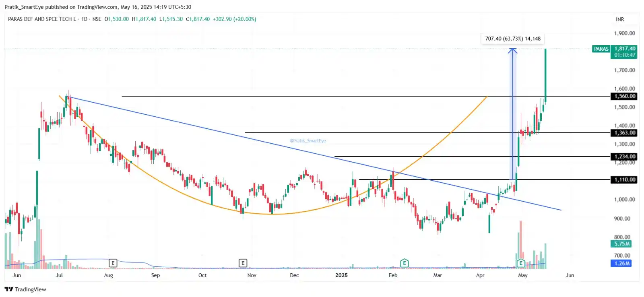Click the Mar label on time axis
644x297 pixels.
click(x=438, y=275)
